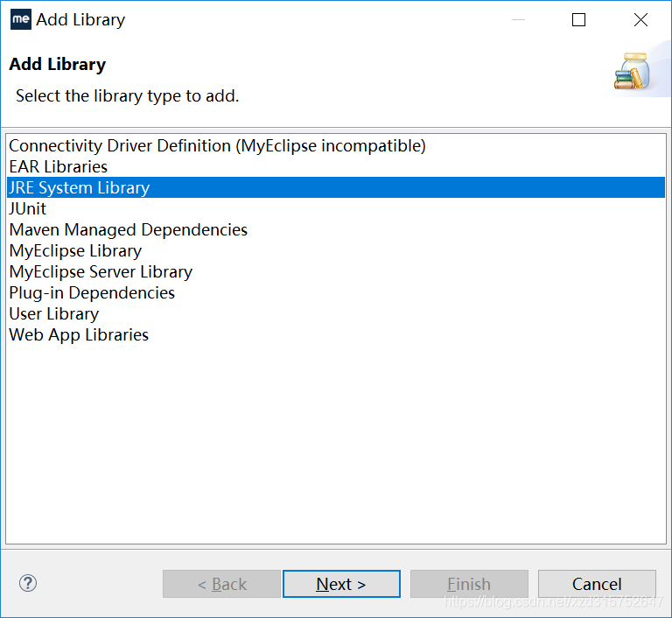Image resolution: width=672 pixels, height=618 pixels.
Task: Select Connectivity Driver Definition library type
Action: pyautogui.click(x=336, y=146)
